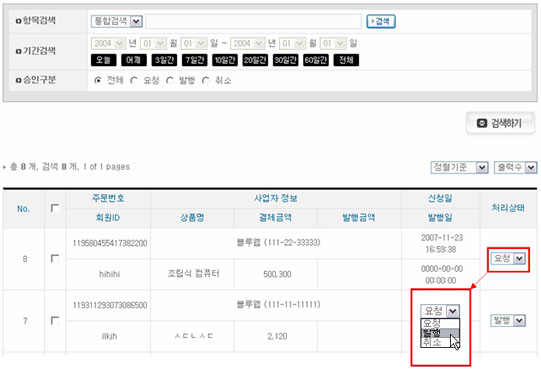The image size is (541, 372).
Task: Open the start month 01 dropdown
Action: click(154, 43)
